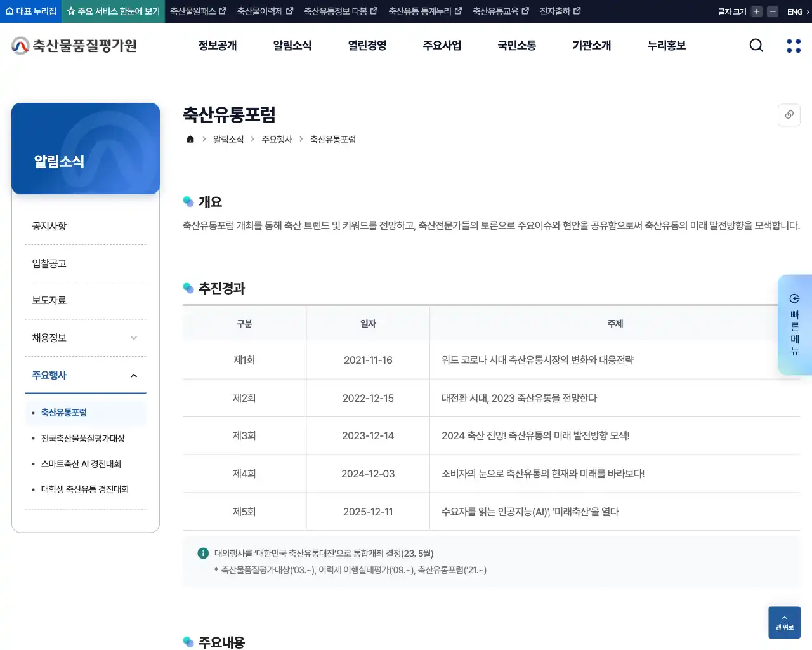Screen dimensions: 812x650
Task: Open the 빠른메뉴 quick menu panel
Action: pyautogui.click(x=794, y=325)
